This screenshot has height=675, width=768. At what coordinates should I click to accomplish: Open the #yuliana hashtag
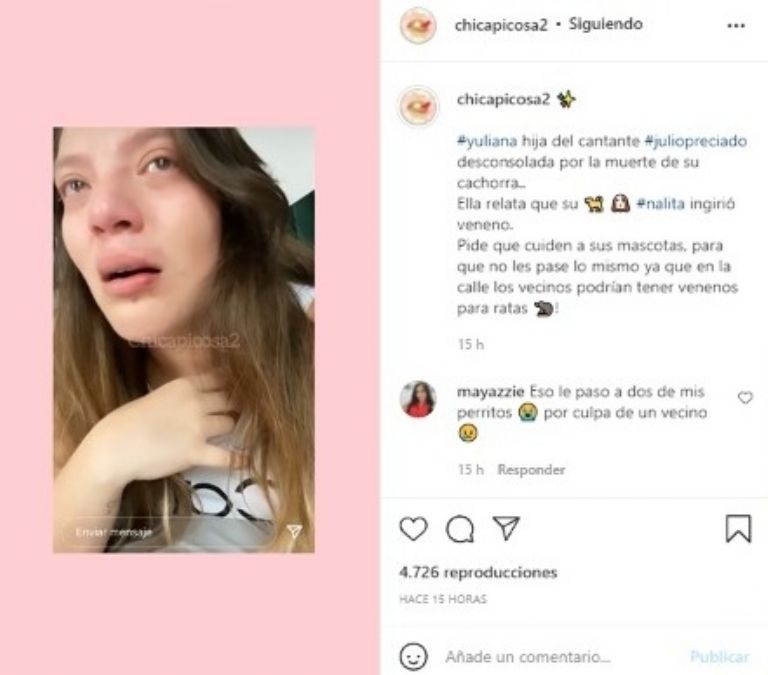pos(487,141)
